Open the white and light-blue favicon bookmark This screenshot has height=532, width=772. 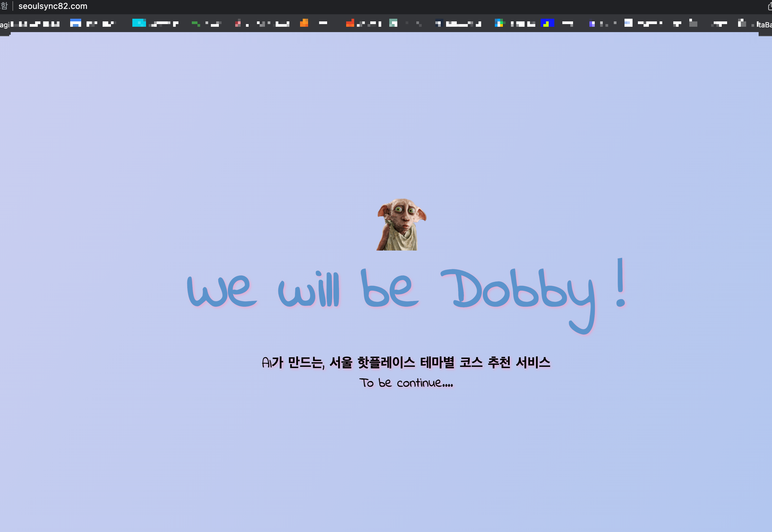(x=628, y=23)
